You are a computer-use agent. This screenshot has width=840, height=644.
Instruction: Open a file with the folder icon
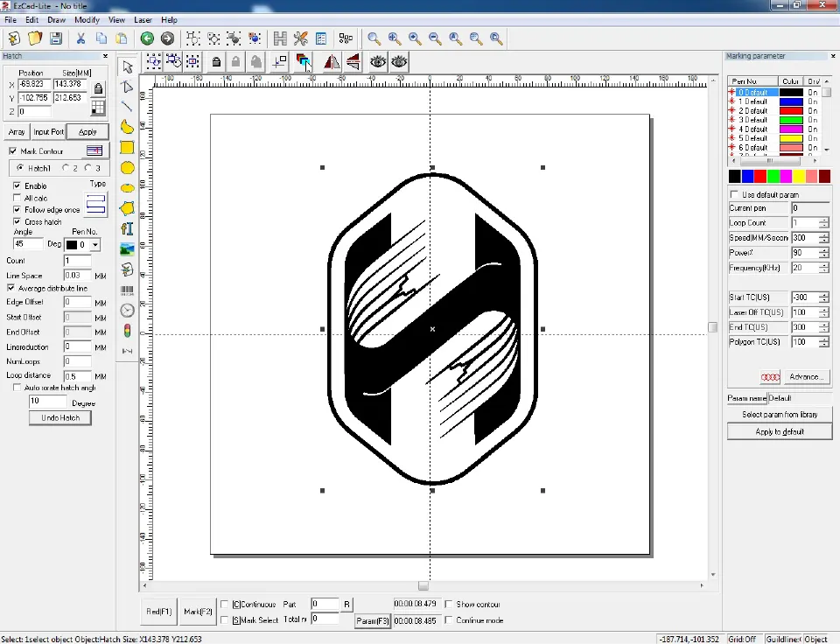(x=35, y=38)
